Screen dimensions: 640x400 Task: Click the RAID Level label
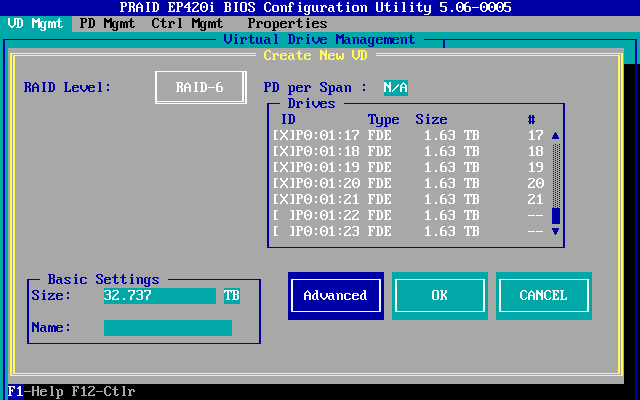coord(67,87)
